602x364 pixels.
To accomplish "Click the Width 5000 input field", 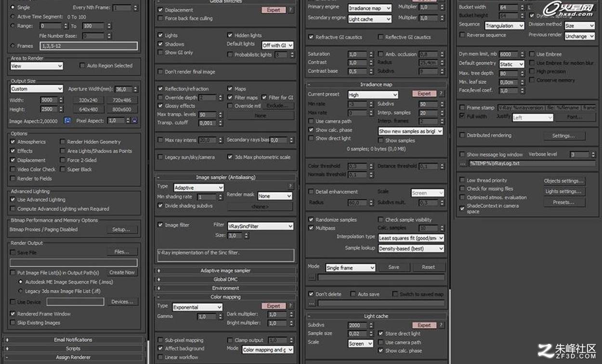I will click(x=49, y=100).
